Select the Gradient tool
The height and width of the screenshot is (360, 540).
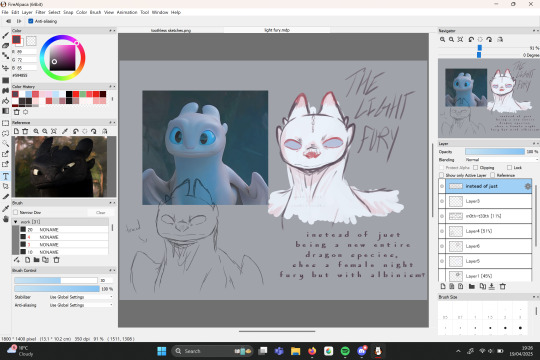[6, 111]
